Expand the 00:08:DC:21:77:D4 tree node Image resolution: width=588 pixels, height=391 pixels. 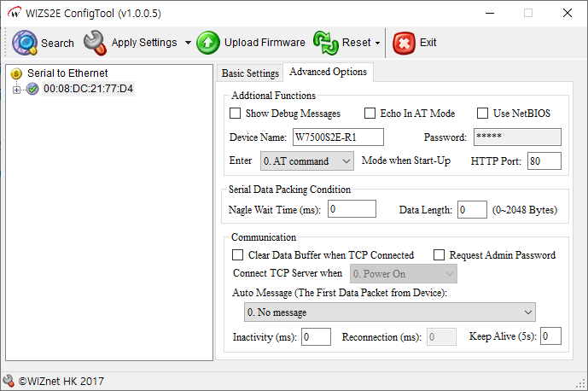16,90
